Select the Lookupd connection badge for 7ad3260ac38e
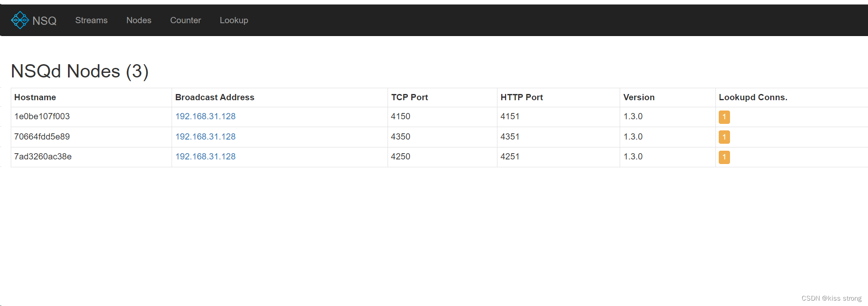 tap(724, 157)
